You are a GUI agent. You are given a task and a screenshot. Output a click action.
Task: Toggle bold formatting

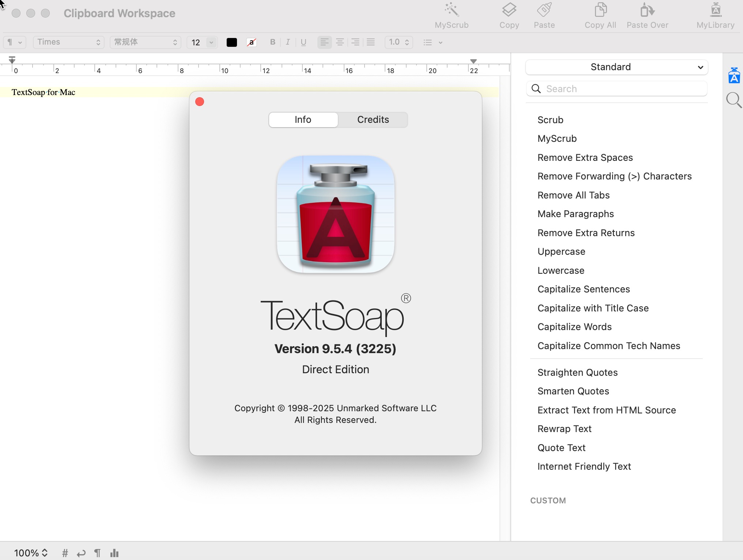[272, 42]
